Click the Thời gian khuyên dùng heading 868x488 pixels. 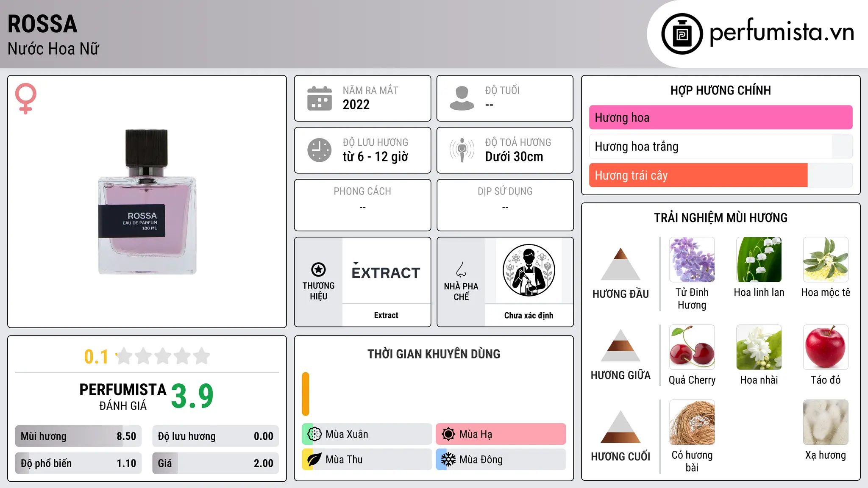pos(434,354)
